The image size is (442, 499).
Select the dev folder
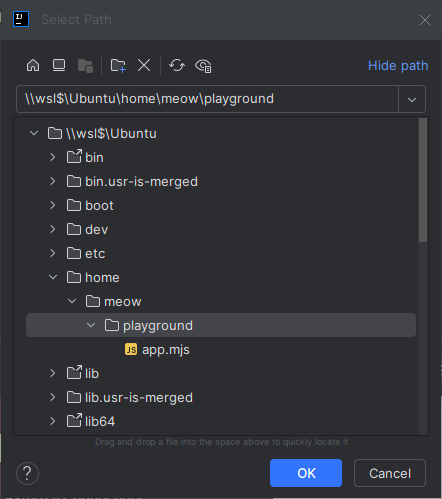click(97, 230)
